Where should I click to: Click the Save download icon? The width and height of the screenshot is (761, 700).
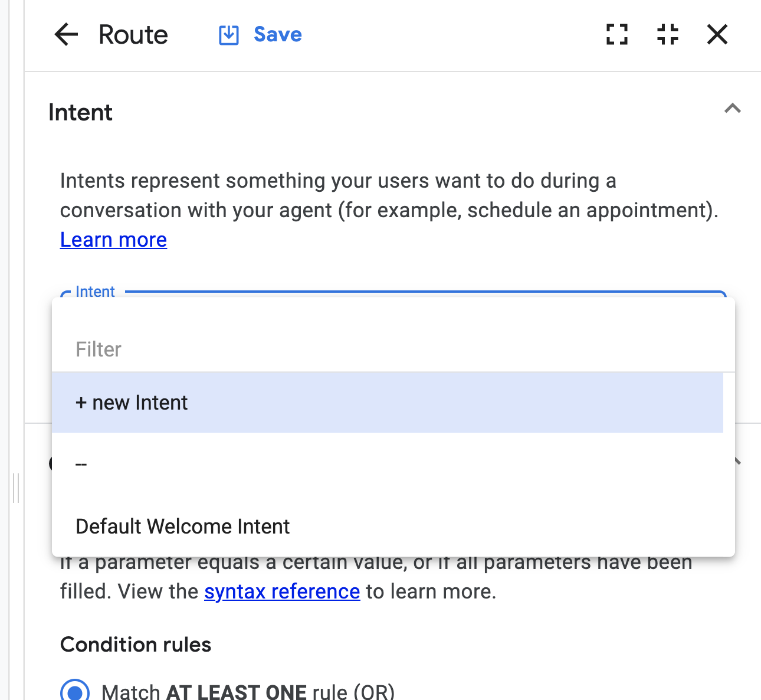[229, 35]
